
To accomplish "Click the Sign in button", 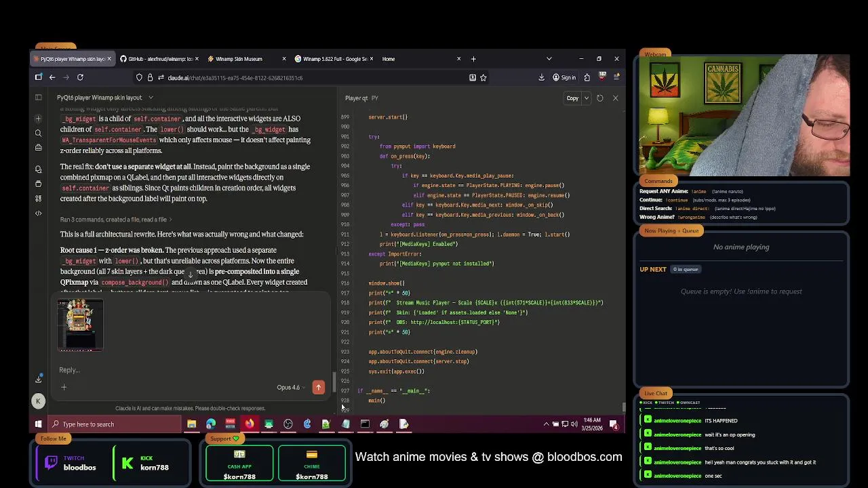I will (564, 77).
